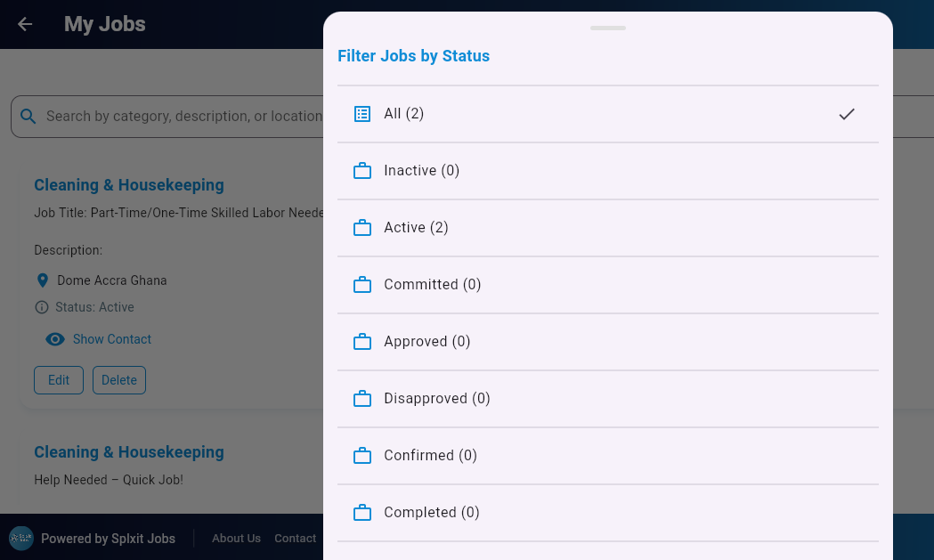Open the About Us footer link
This screenshot has height=560, width=934.
coord(236,539)
